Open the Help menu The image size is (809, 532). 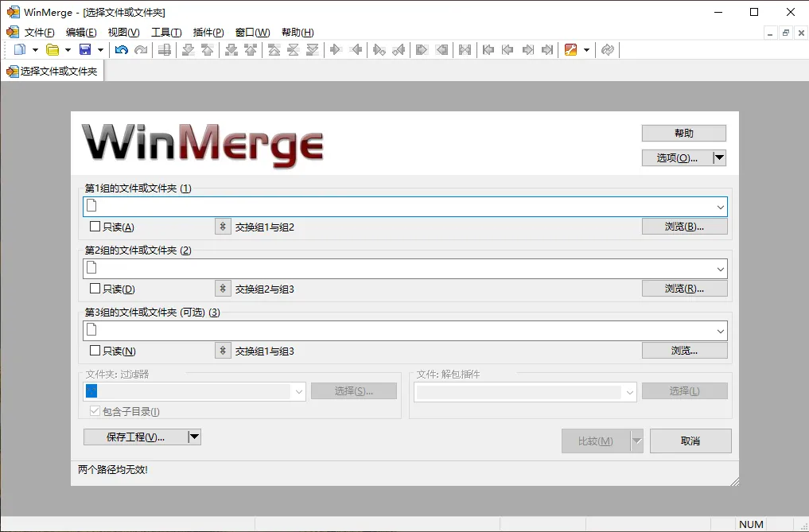[x=298, y=32]
